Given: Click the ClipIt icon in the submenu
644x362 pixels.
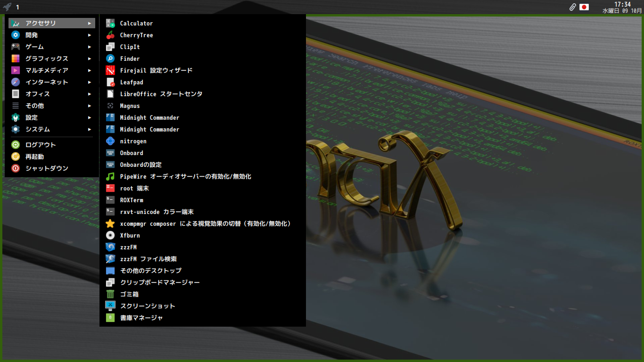Looking at the screenshot, I should (110, 47).
